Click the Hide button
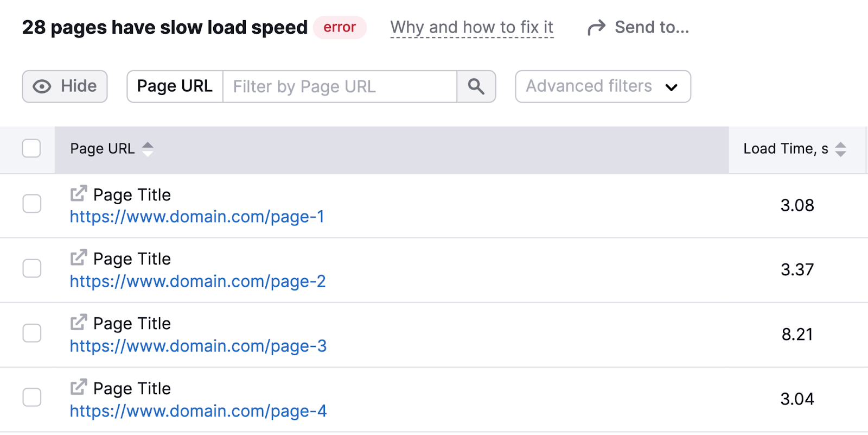Viewport: 868px width, 435px height. click(65, 86)
